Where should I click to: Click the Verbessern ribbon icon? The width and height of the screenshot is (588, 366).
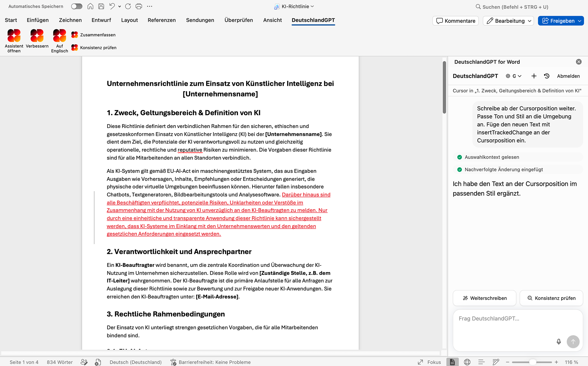tap(37, 39)
